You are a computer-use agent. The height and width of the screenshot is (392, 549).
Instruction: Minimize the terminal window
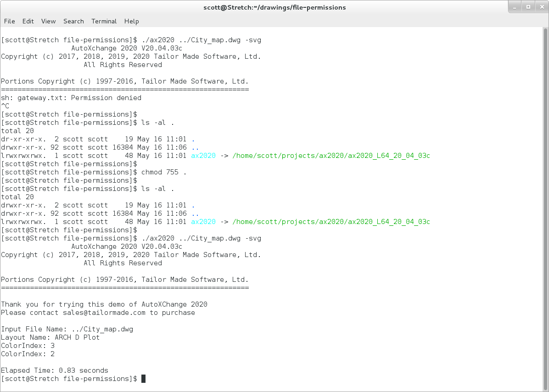coord(515,7)
